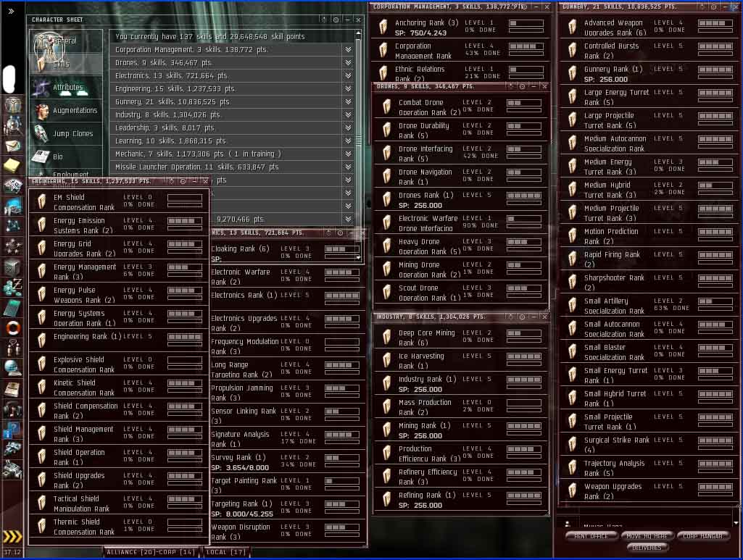743x560 pixels.
Task: Open the character portrait in the sidebar
Action: (13, 104)
